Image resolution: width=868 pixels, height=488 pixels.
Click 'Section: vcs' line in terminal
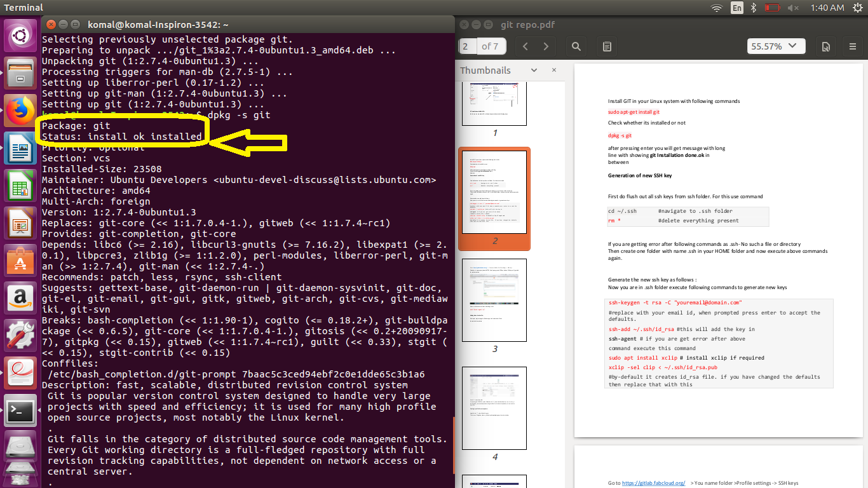tap(76, 158)
